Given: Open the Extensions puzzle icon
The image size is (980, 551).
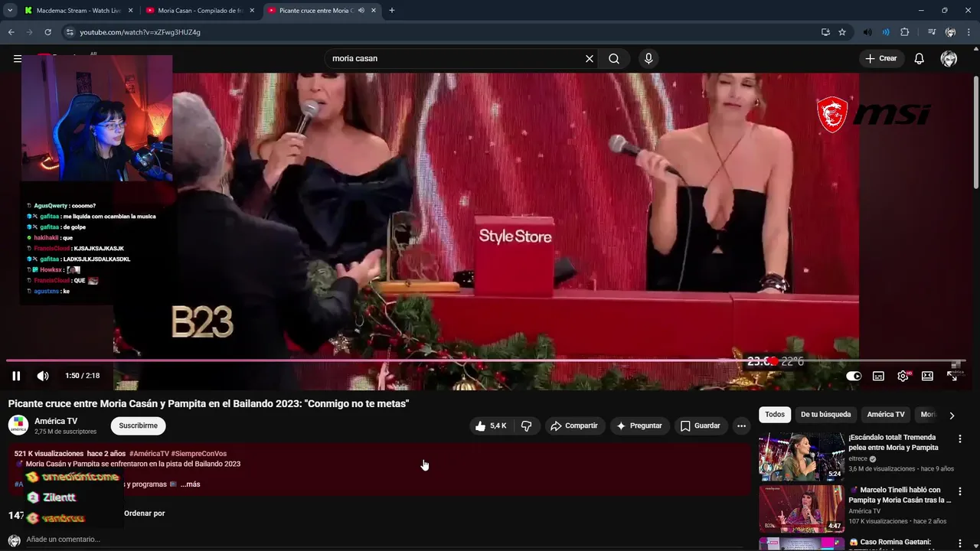Looking at the screenshot, I should (905, 32).
